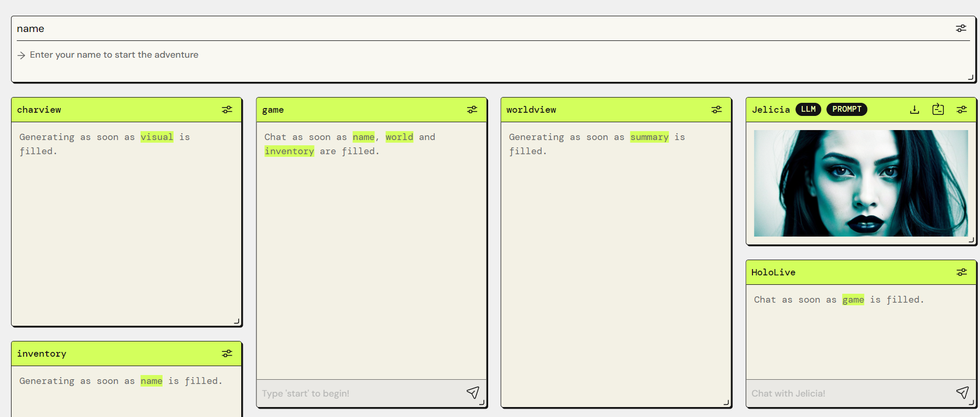
Task: Focus the "Type 'start' to begin!" input
Action: pyautogui.click(x=362, y=393)
